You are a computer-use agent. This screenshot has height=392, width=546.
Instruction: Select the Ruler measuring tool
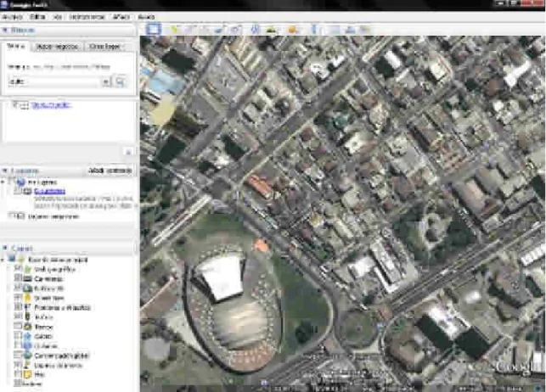click(x=313, y=30)
